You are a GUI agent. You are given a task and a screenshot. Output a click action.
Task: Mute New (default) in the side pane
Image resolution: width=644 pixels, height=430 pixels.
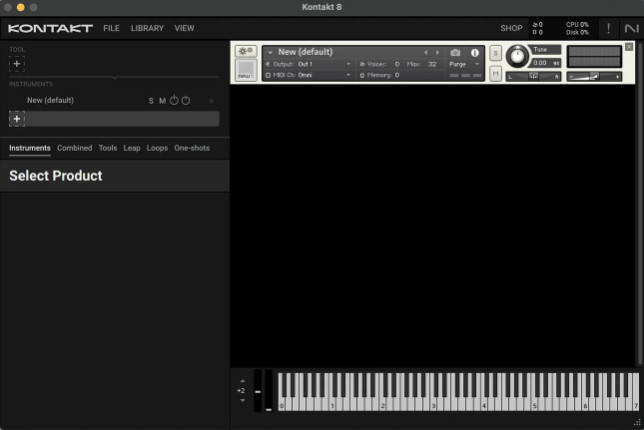tap(162, 101)
